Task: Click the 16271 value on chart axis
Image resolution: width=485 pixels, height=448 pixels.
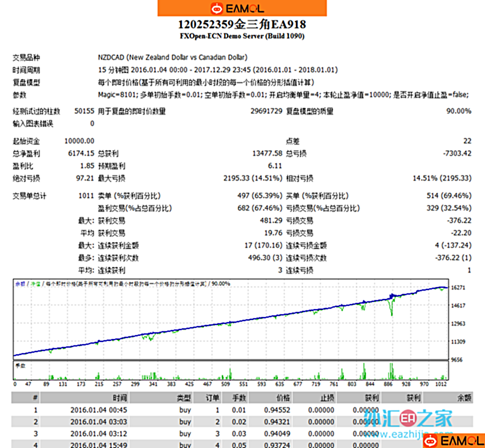Action: [x=459, y=288]
